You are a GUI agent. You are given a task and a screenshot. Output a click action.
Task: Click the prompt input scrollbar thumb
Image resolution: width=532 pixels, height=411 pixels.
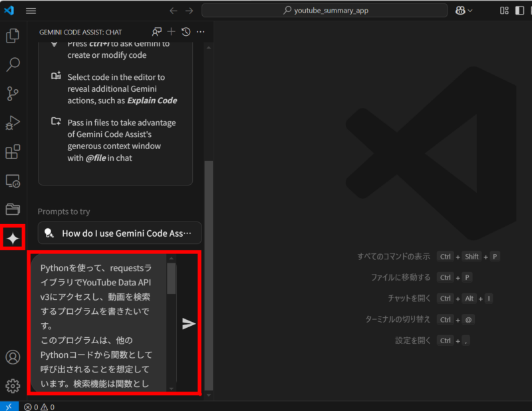pyautogui.click(x=172, y=278)
